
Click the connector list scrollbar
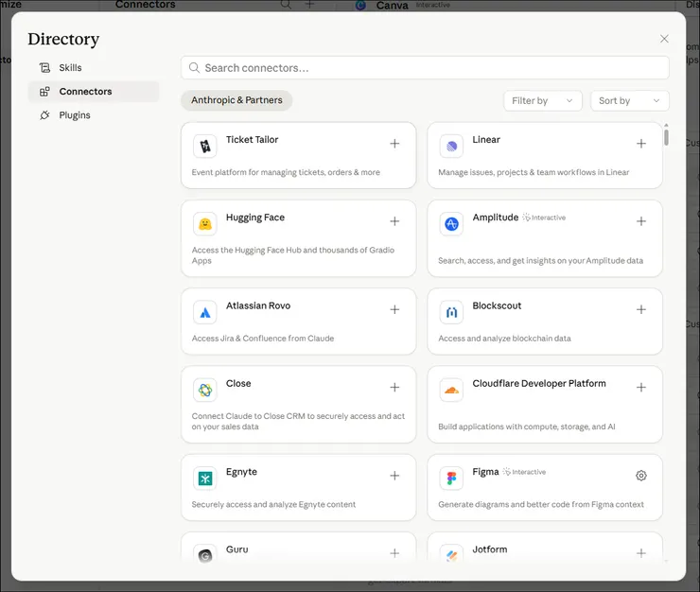666,137
